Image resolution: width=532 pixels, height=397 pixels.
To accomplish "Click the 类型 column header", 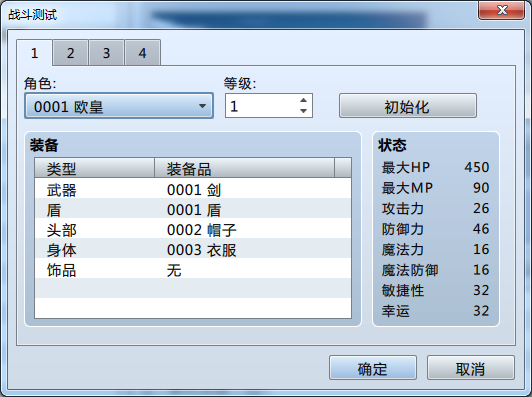I will 95,168.
